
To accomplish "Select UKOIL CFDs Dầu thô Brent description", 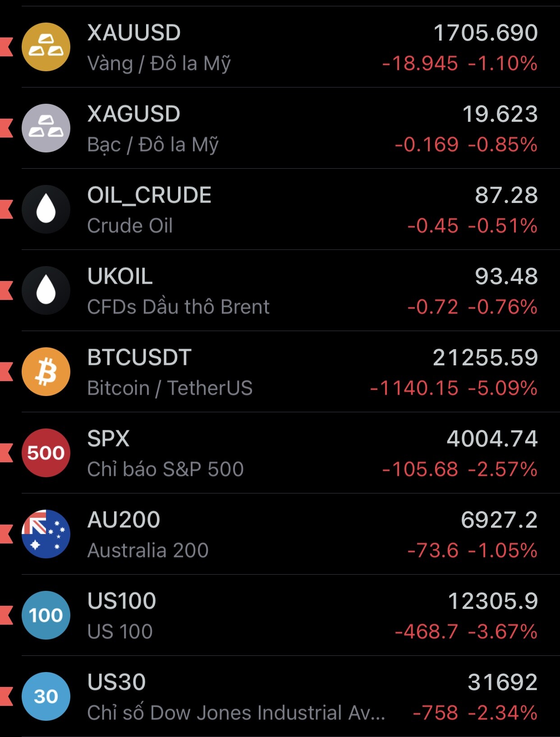I will [178, 307].
